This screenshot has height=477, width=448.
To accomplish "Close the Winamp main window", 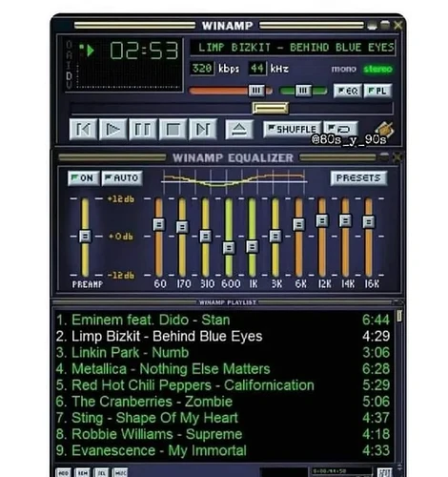I will coord(398,25).
